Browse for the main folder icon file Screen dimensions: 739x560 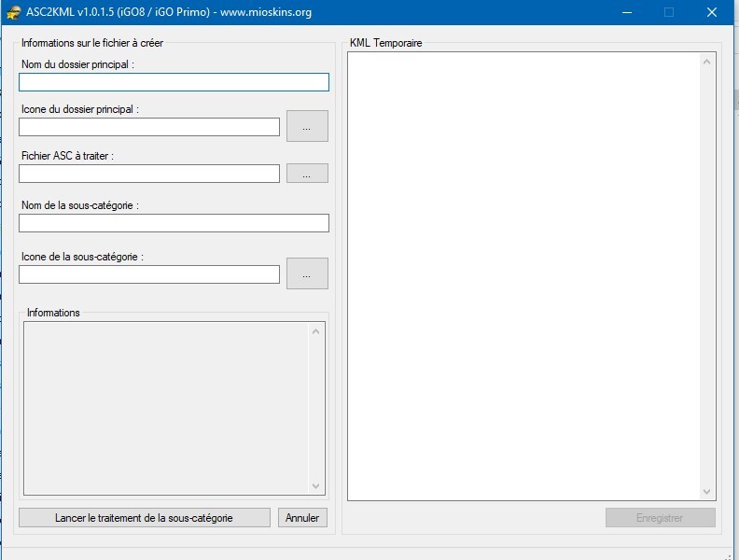[x=307, y=126]
